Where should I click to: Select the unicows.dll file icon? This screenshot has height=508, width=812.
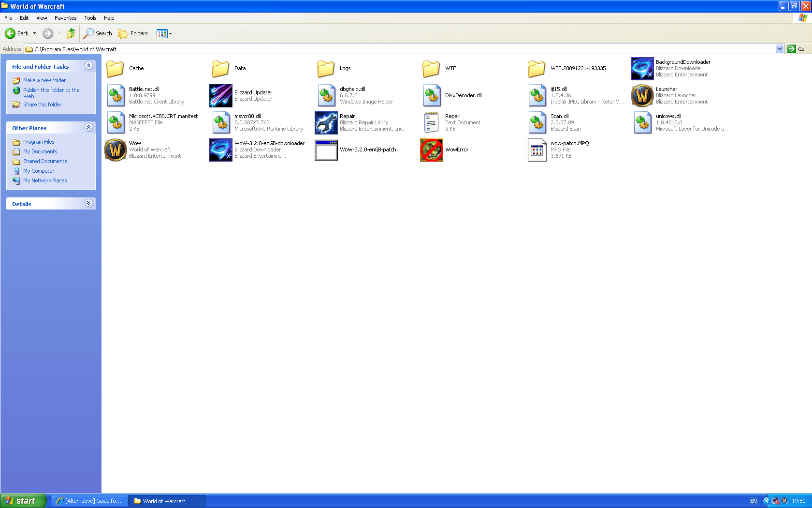click(x=642, y=123)
